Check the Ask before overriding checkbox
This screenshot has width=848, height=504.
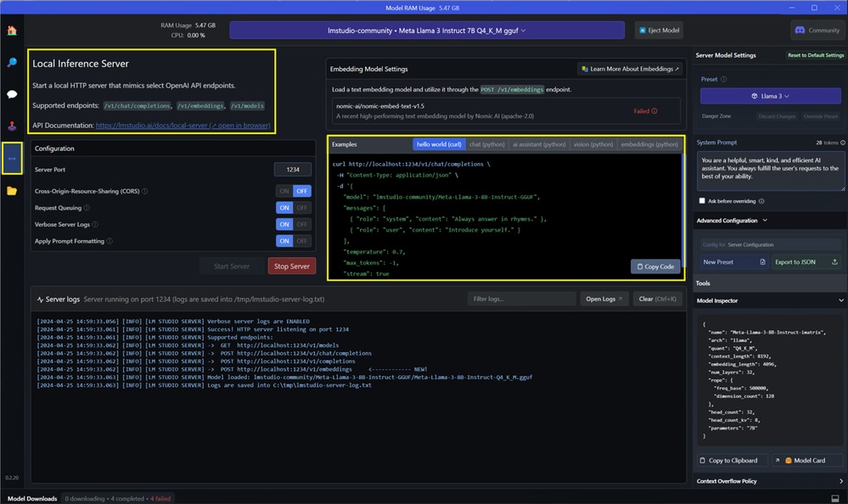[702, 200]
